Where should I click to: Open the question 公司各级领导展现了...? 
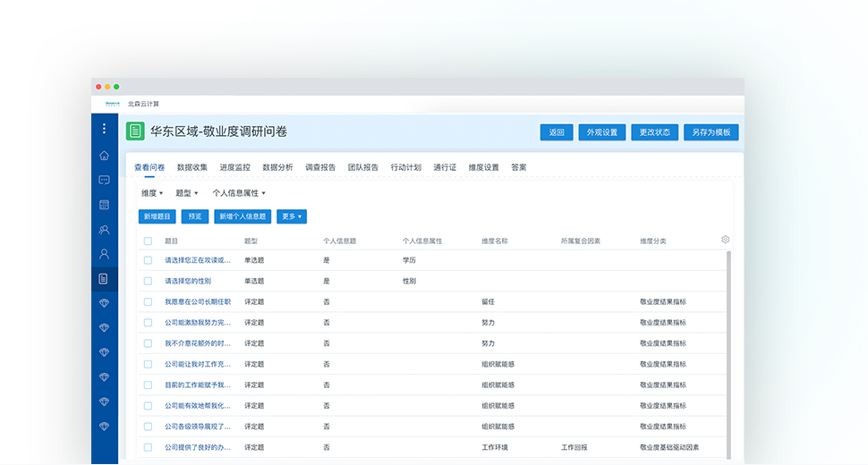tap(198, 427)
